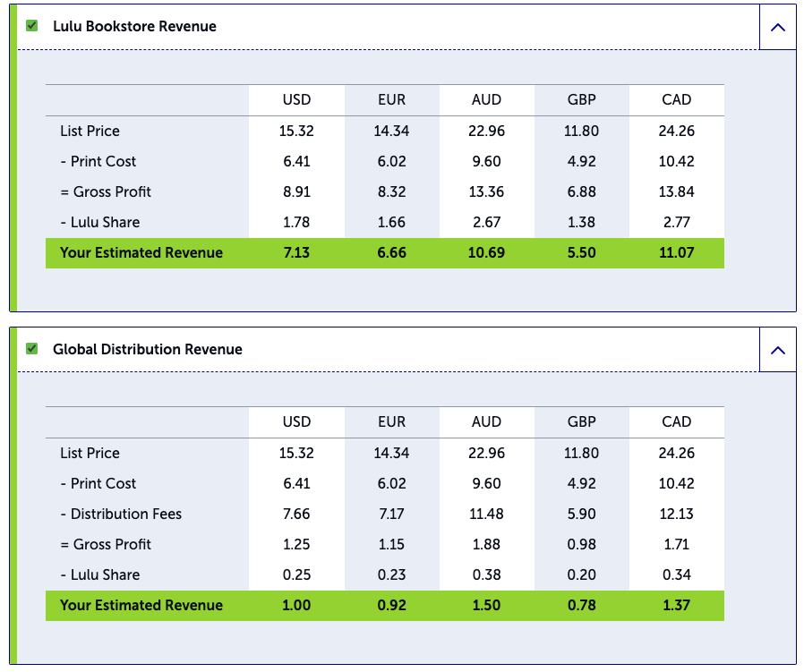
Task: Click Lulu Share label in Global Distribution table
Action: point(100,574)
